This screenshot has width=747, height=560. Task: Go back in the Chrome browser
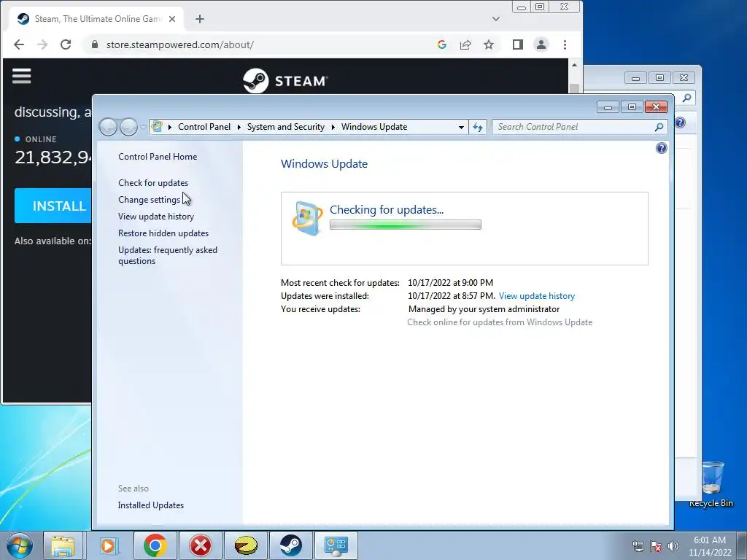click(x=18, y=44)
